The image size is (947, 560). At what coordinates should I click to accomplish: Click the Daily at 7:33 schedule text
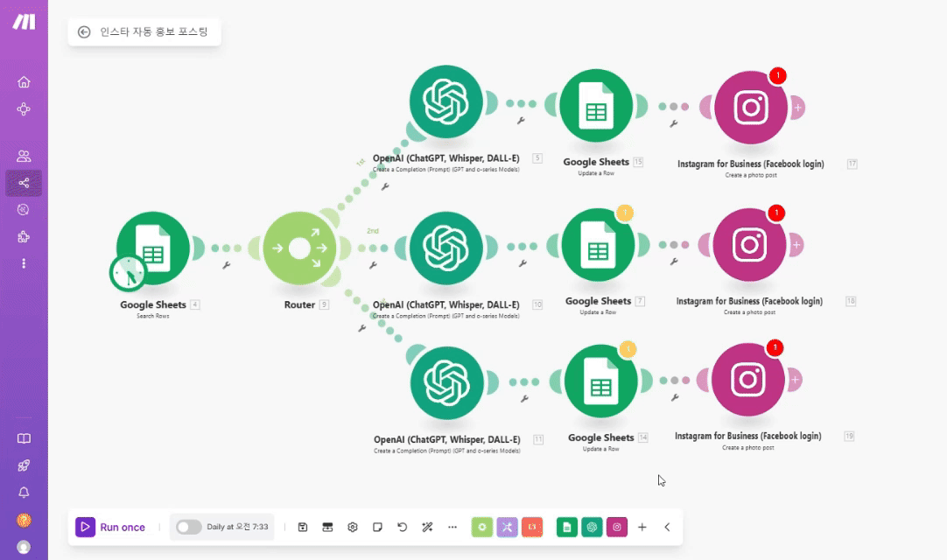[x=237, y=527]
